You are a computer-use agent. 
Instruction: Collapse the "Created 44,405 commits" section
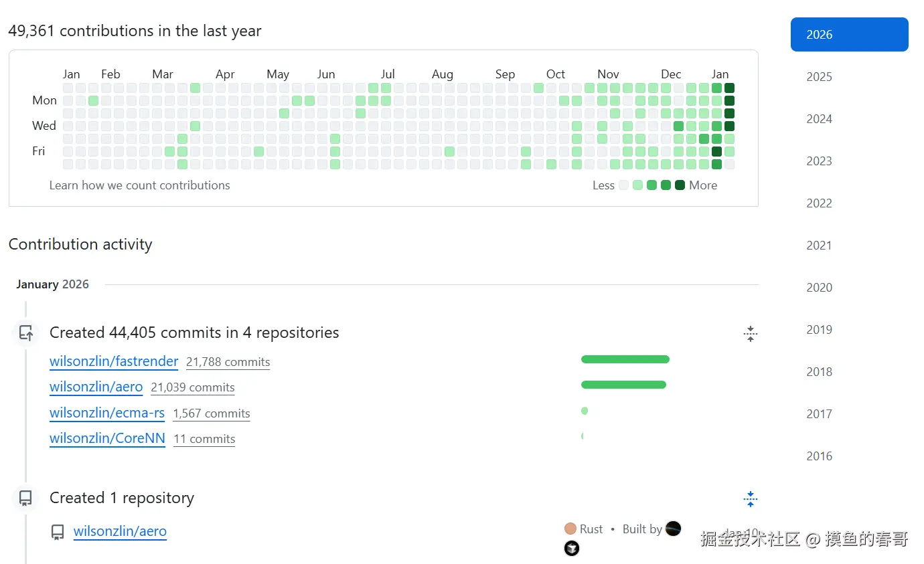(x=750, y=333)
